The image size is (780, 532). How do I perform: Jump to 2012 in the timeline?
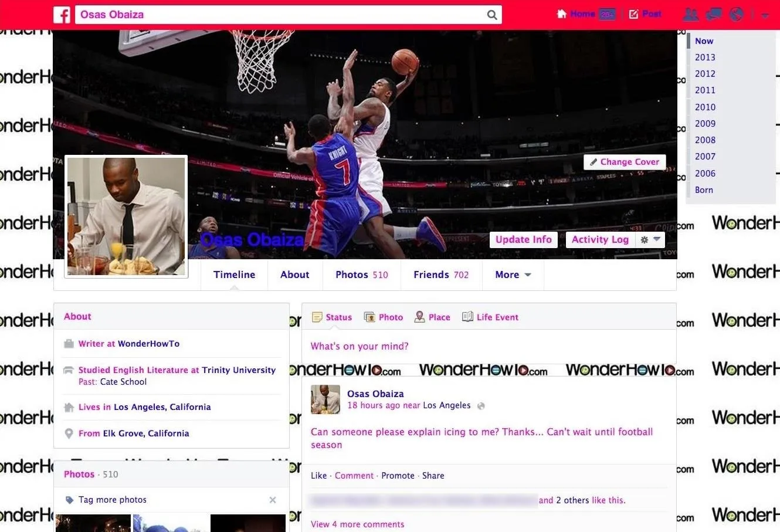(x=705, y=74)
